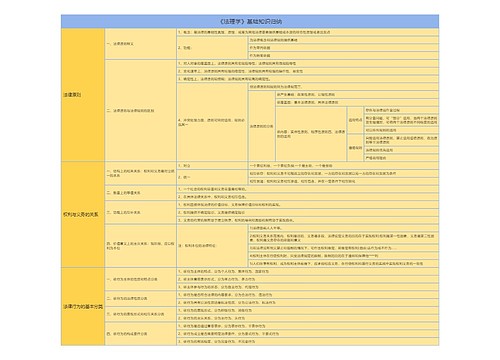Select the 四、价值意义上的主从关系 subtopic cell
Viewport: 500px width, 360px height.
[x=141, y=246]
